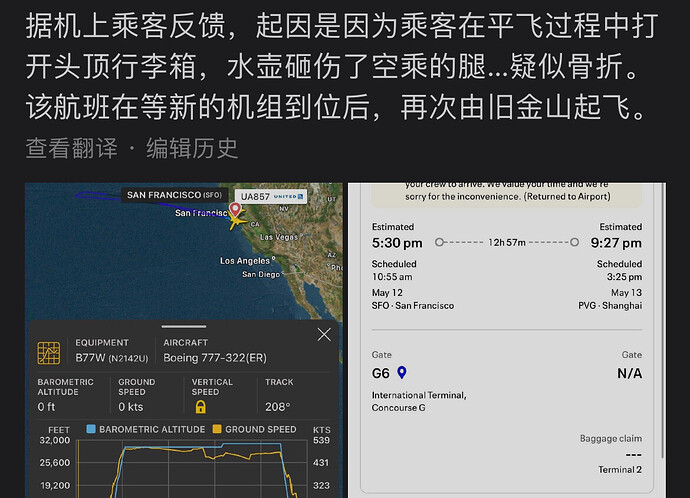Toggle the Barometric Altitude legend swatch
The height and width of the screenshot is (498, 690).
(x=91, y=429)
